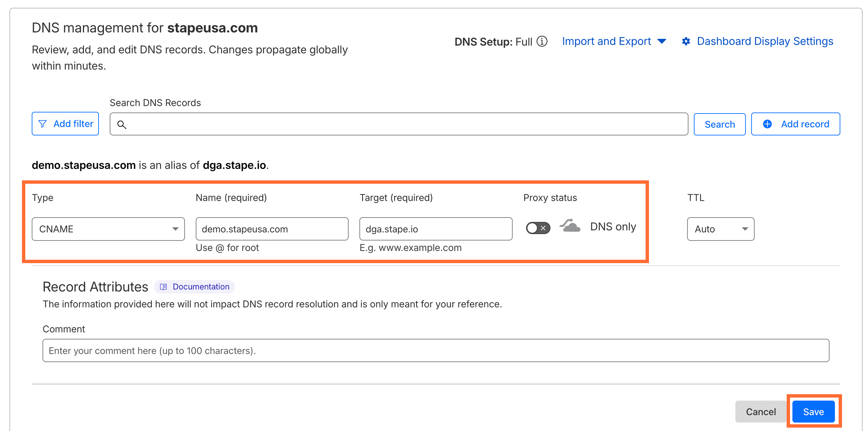
Task: Open Dashboard Display Settings link
Action: 765,41
